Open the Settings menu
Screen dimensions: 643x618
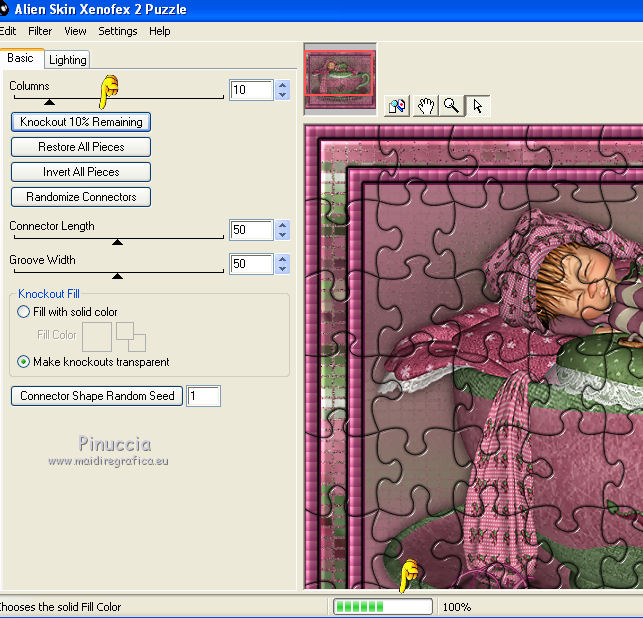pos(118,31)
